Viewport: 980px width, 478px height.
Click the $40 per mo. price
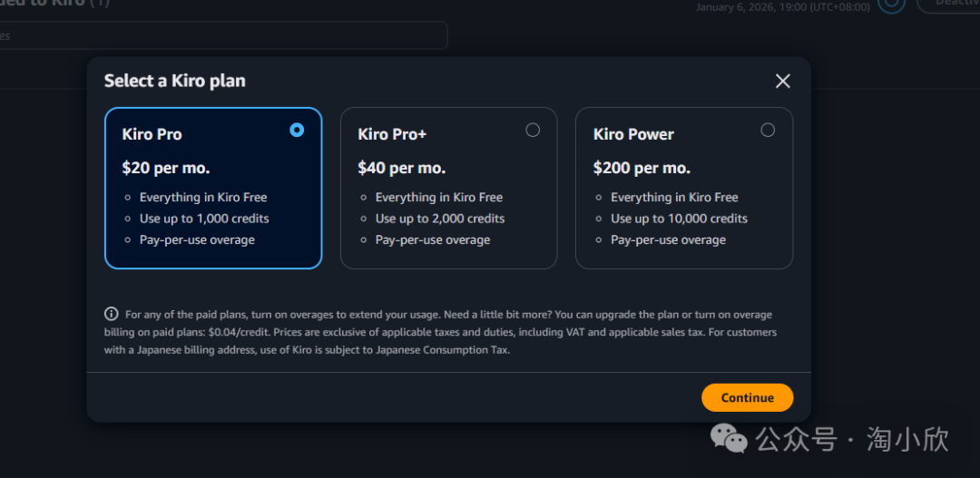(402, 168)
